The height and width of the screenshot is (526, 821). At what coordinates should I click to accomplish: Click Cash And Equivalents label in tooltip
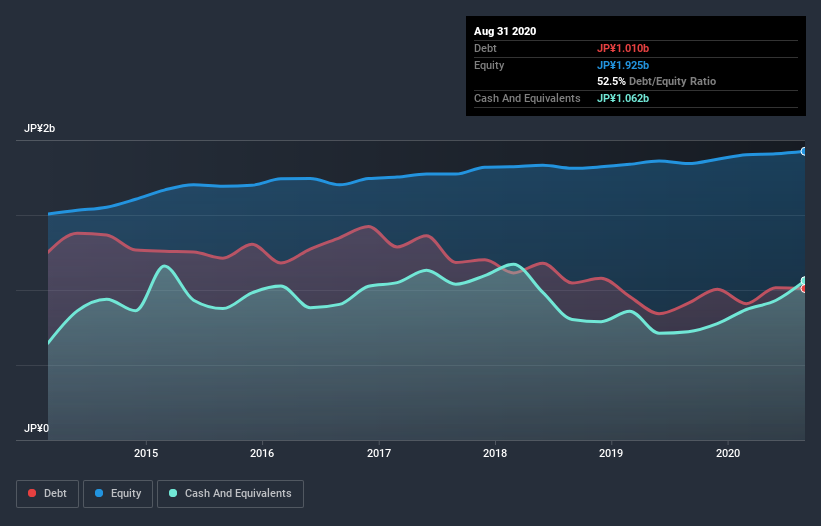(527, 98)
